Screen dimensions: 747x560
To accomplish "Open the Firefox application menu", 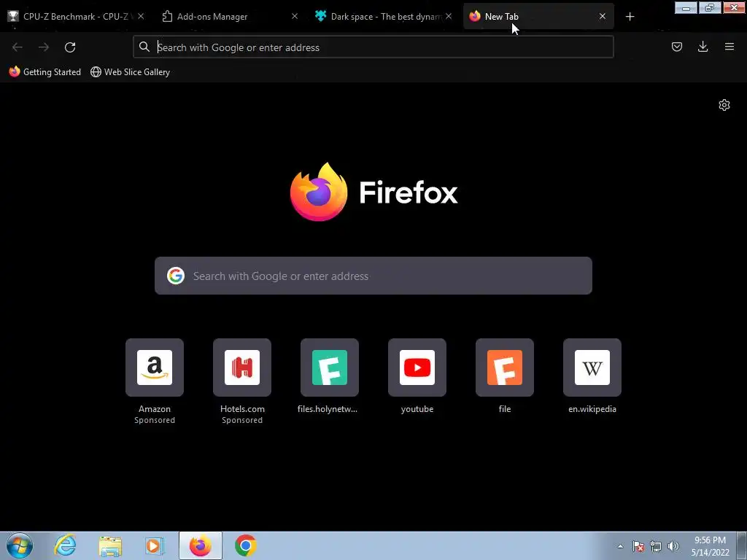I will pyautogui.click(x=729, y=47).
